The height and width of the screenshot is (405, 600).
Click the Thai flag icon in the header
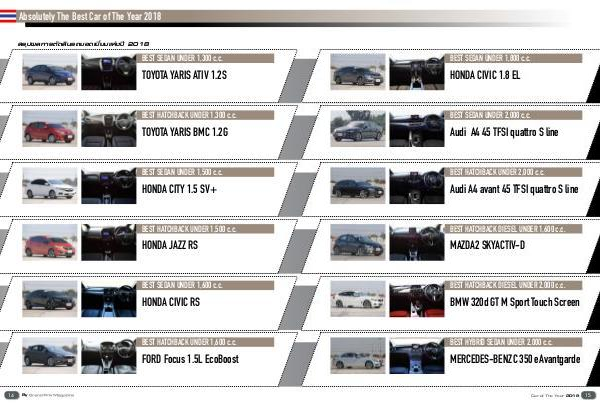pyautogui.click(x=8, y=16)
